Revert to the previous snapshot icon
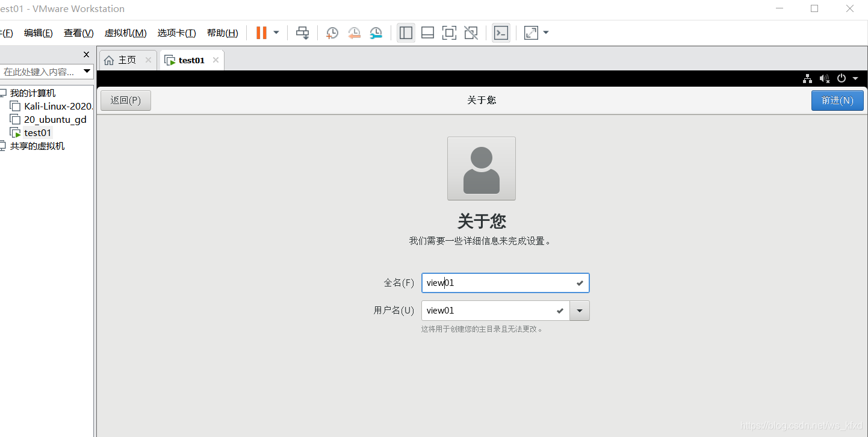868x437 pixels. [x=354, y=33]
